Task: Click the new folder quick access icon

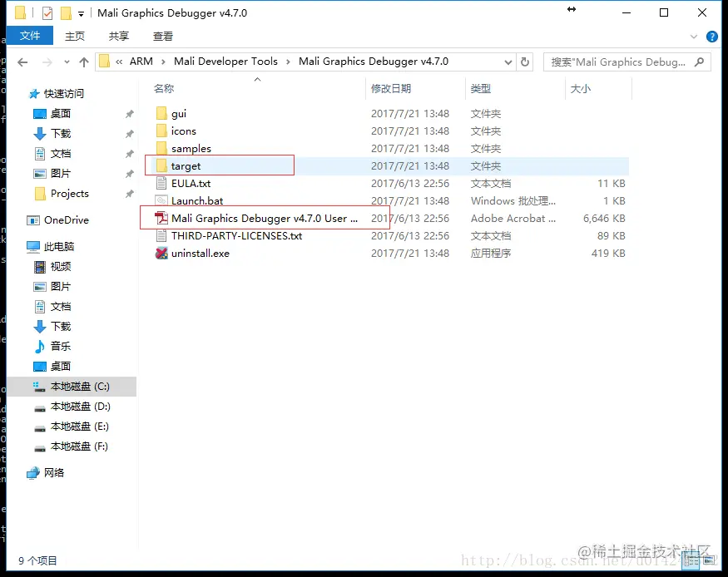Action: click(66, 13)
